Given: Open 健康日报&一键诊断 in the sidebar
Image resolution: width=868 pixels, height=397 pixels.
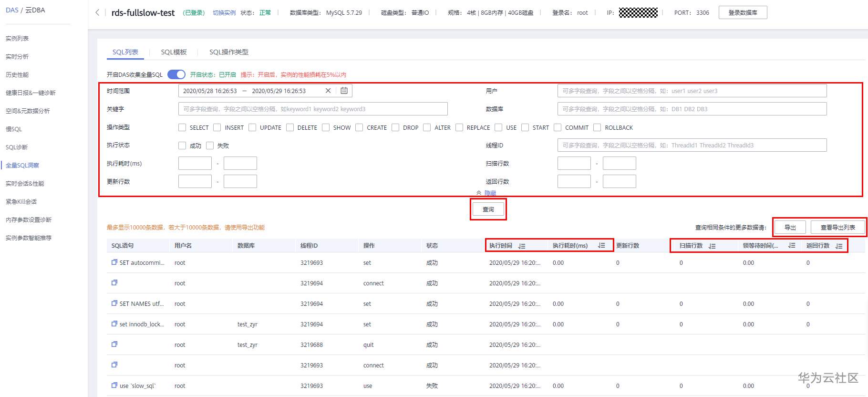Looking at the screenshot, I should 31,93.
